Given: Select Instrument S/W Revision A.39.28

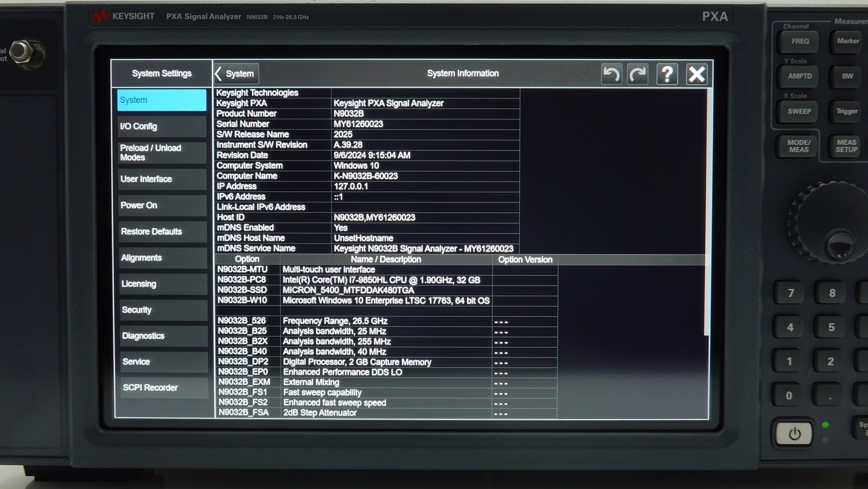Looking at the screenshot, I should click(x=348, y=145).
